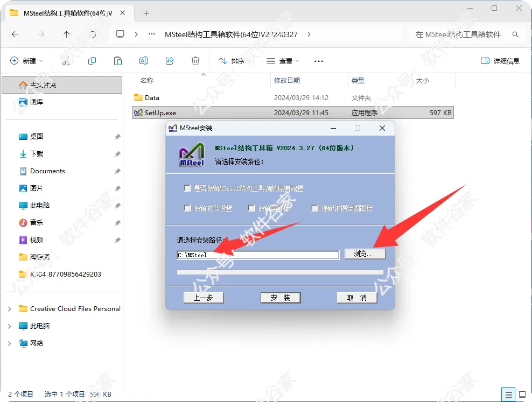532x402 pixels.
Task: Unpin 桌面 from quick access
Action: pyautogui.click(x=117, y=137)
